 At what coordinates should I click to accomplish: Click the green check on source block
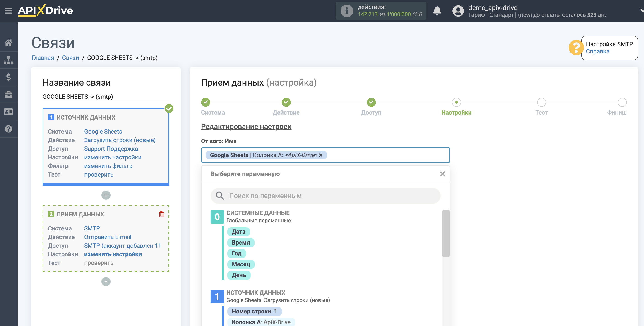(x=169, y=108)
